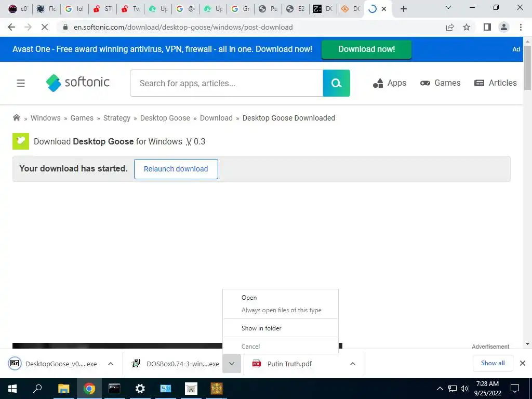Show hidden system tray icons
Image resolution: width=532 pixels, height=399 pixels.
click(x=440, y=389)
